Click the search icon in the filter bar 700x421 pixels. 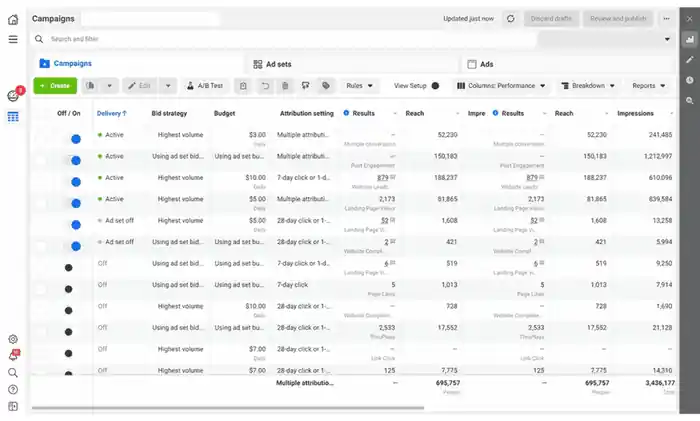[39, 39]
